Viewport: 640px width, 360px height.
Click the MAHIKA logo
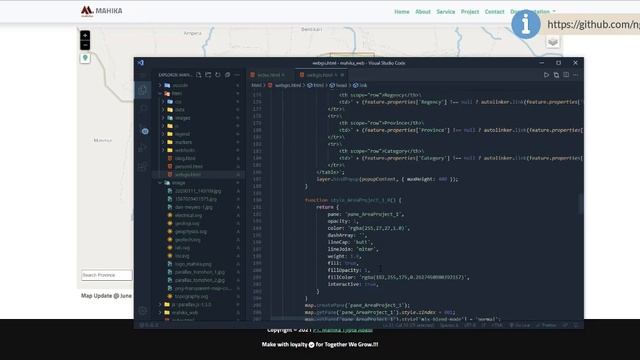tap(101, 11)
